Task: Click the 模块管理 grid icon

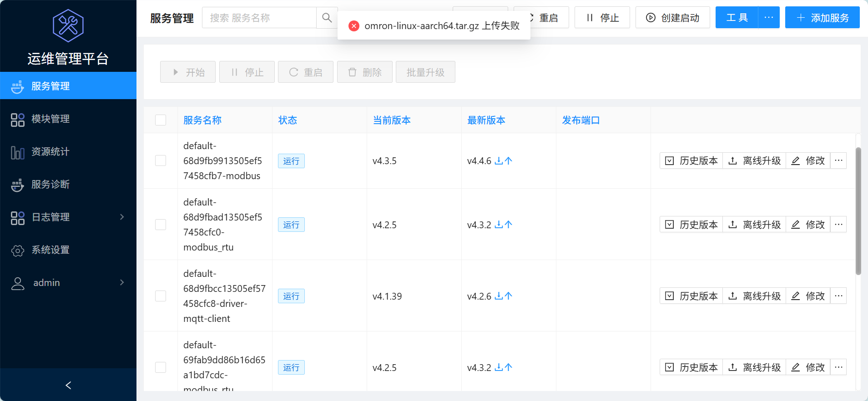Action: [18, 120]
